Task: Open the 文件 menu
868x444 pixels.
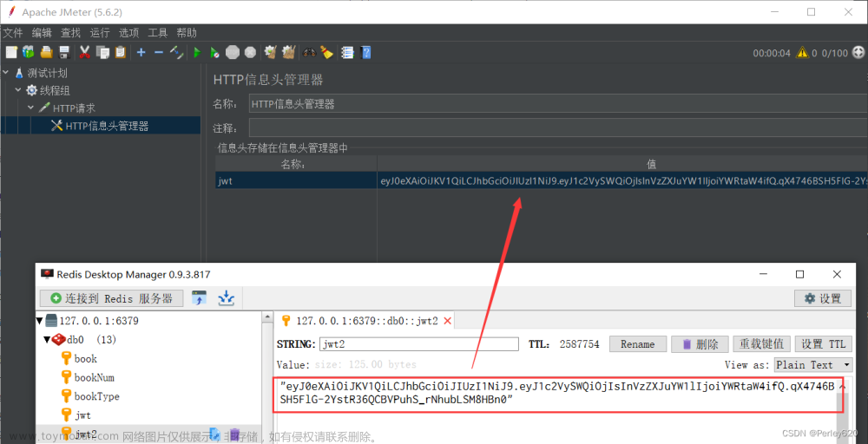Action: point(13,33)
